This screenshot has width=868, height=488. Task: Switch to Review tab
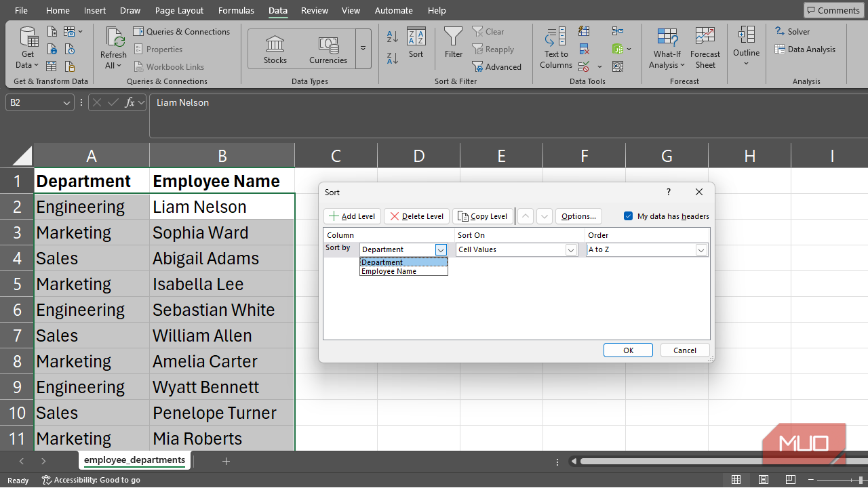click(315, 10)
